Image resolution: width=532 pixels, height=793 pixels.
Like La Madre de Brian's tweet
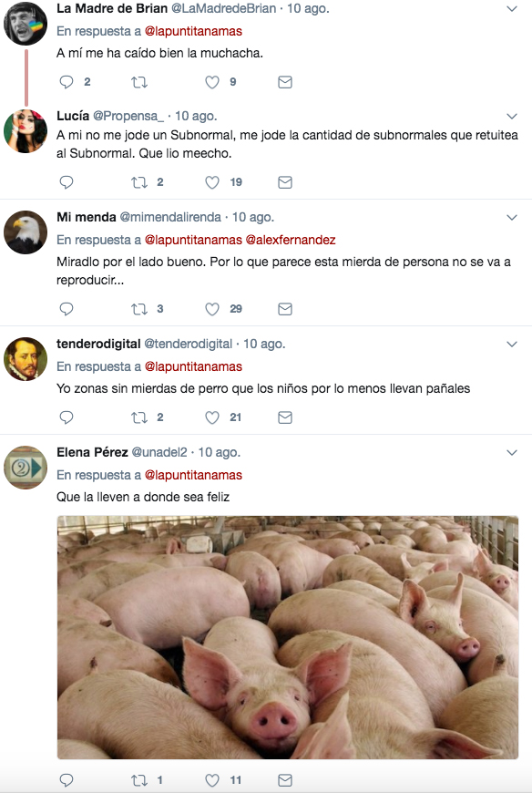point(212,82)
